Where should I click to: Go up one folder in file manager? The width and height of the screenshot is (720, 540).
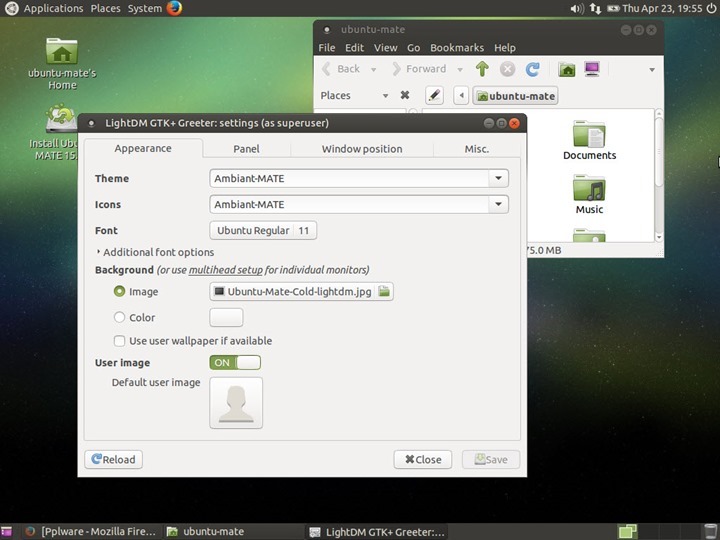pos(482,69)
